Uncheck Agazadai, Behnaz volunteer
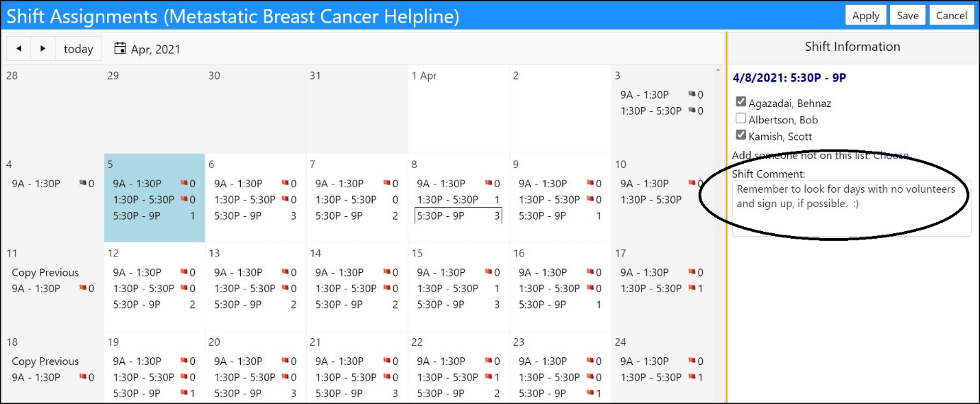Viewport: 980px width, 404px height. (x=740, y=102)
